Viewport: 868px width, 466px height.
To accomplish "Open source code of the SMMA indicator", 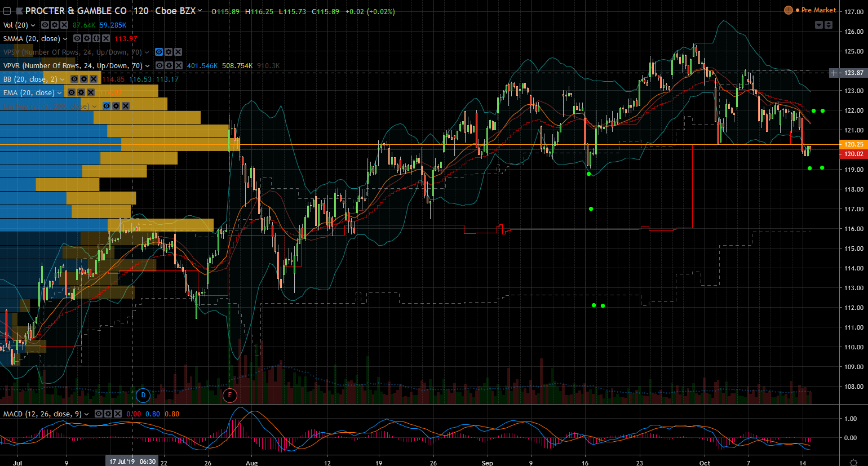I will [x=96, y=38].
